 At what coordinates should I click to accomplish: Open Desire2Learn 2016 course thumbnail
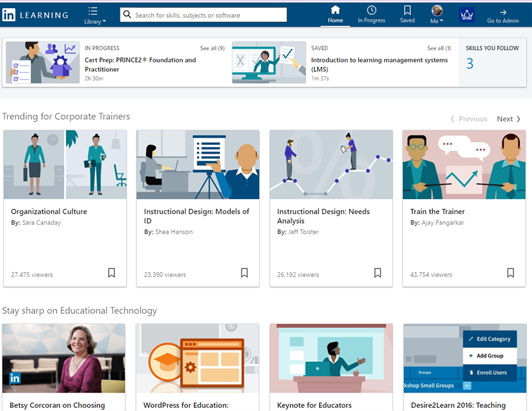tap(465, 358)
